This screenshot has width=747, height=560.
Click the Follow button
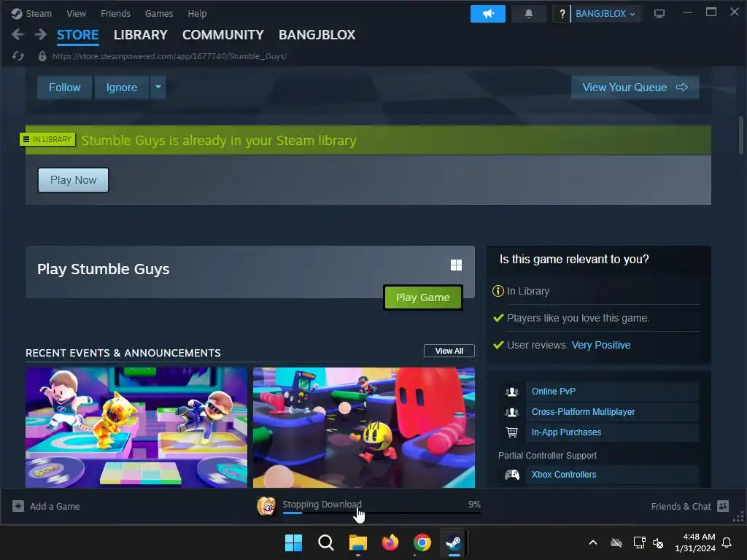tap(65, 87)
